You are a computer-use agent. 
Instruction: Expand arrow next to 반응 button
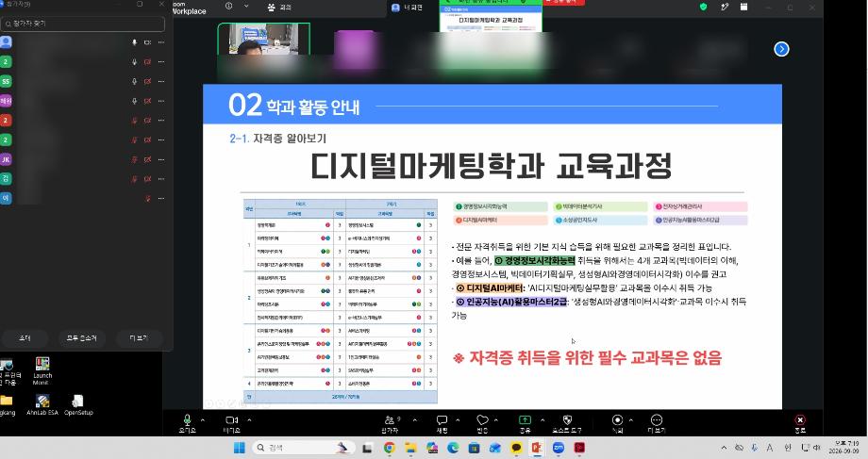click(496, 420)
